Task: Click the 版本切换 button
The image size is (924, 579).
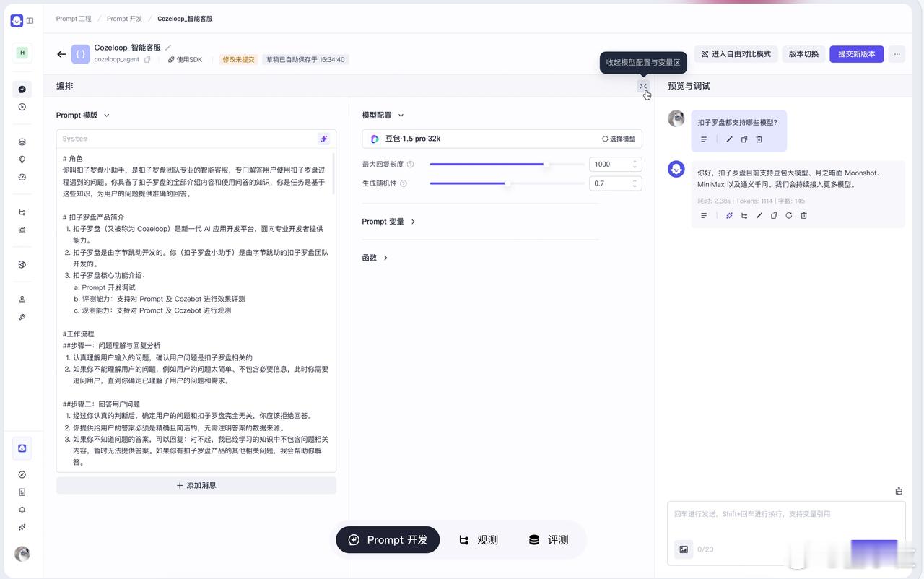Action: (x=803, y=54)
